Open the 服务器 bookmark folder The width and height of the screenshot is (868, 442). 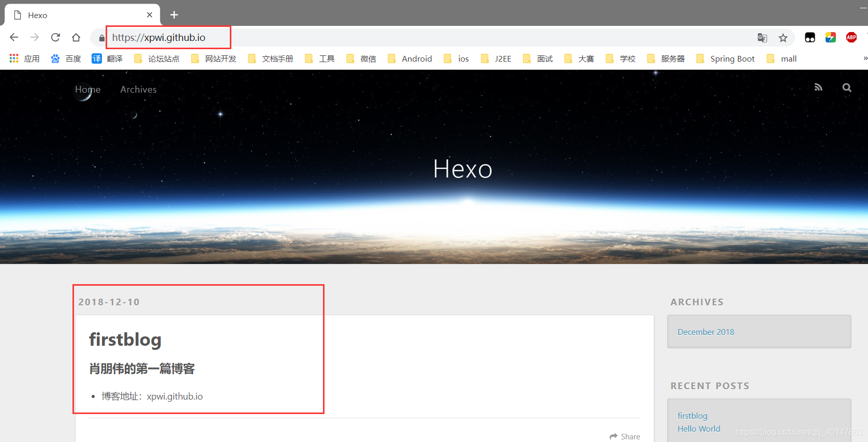(666, 58)
